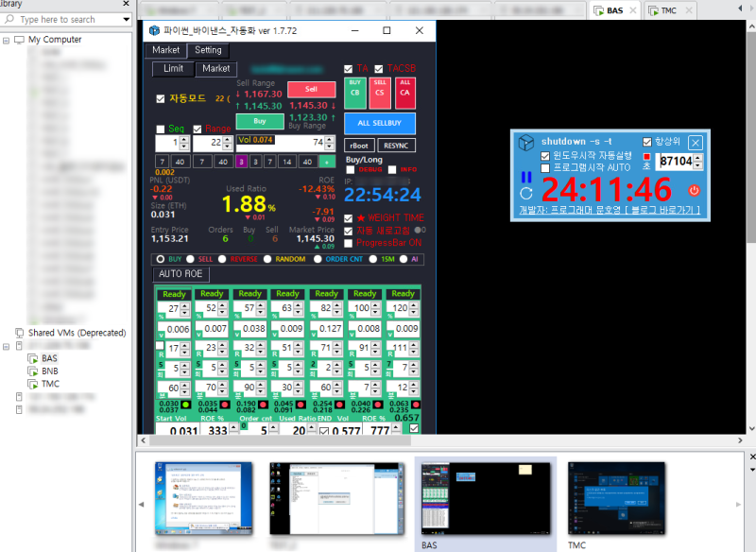
Task: Close the TMC tab
Action: (x=689, y=10)
